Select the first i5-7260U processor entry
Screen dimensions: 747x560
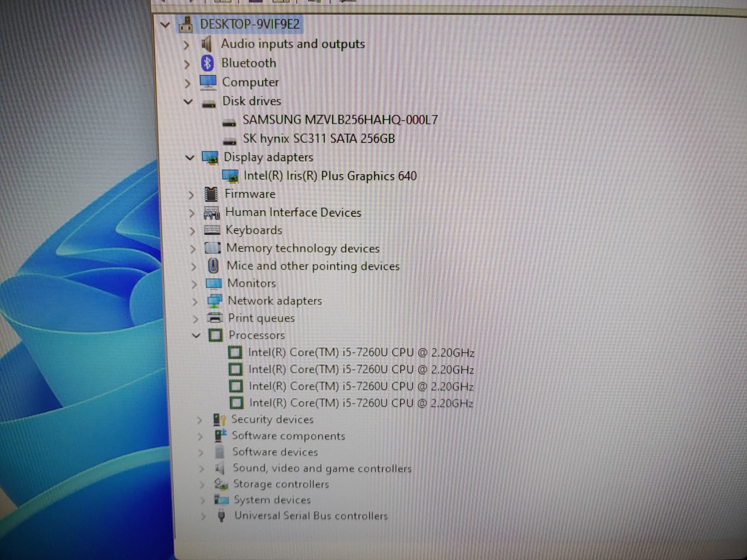pos(361,353)
